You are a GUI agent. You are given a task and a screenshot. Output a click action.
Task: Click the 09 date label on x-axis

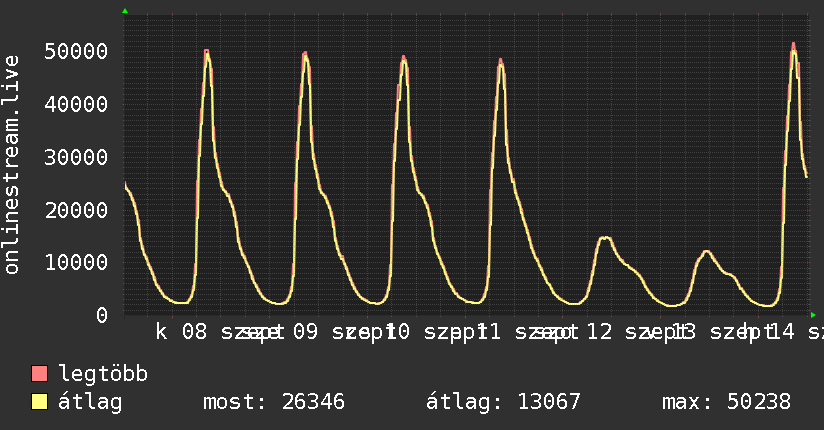305,332
